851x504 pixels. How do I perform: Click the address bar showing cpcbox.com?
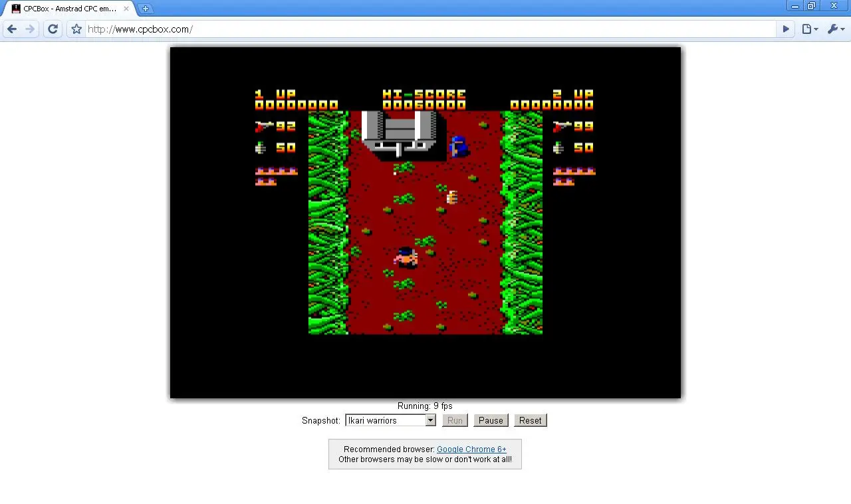(431, 29)
